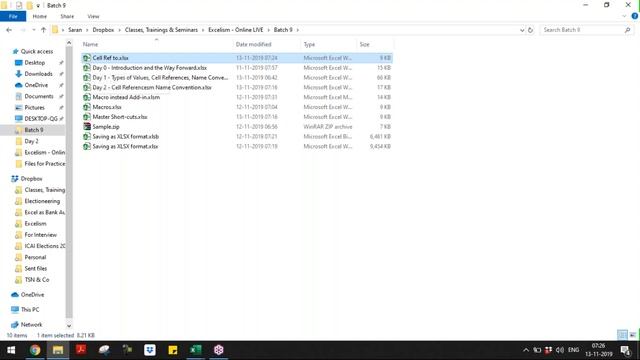Open This PC in navigation pane
The image size is (640, 360).
click(x=30, y=309)
